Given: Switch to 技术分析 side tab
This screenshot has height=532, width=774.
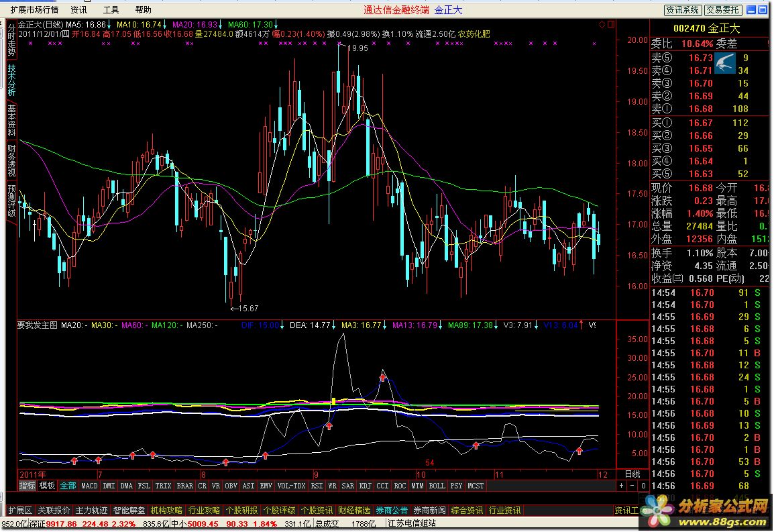Looking at the screenshot, I should click(11, 80).
